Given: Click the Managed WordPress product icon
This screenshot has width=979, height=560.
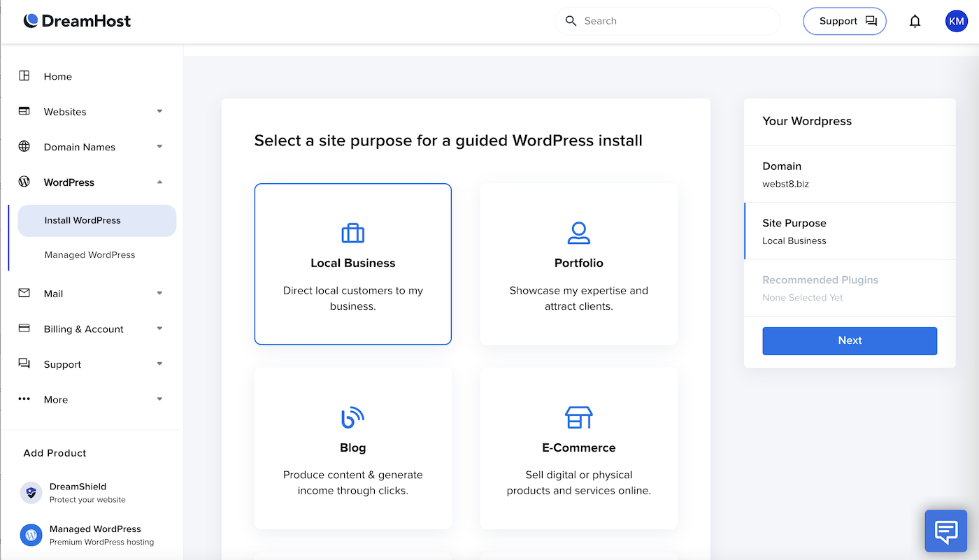Looking at the screenshot, I should point(31,535).
